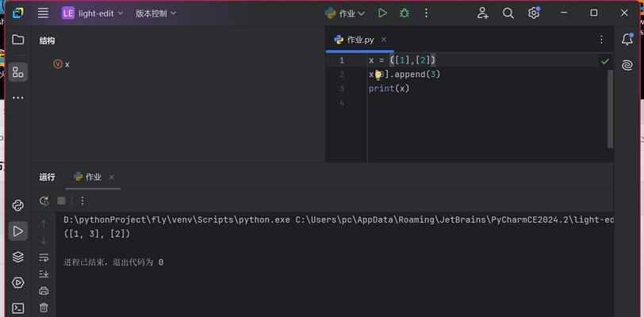644x317 pixels.
Task: Open Run toolbar more options
Action: 82,201
